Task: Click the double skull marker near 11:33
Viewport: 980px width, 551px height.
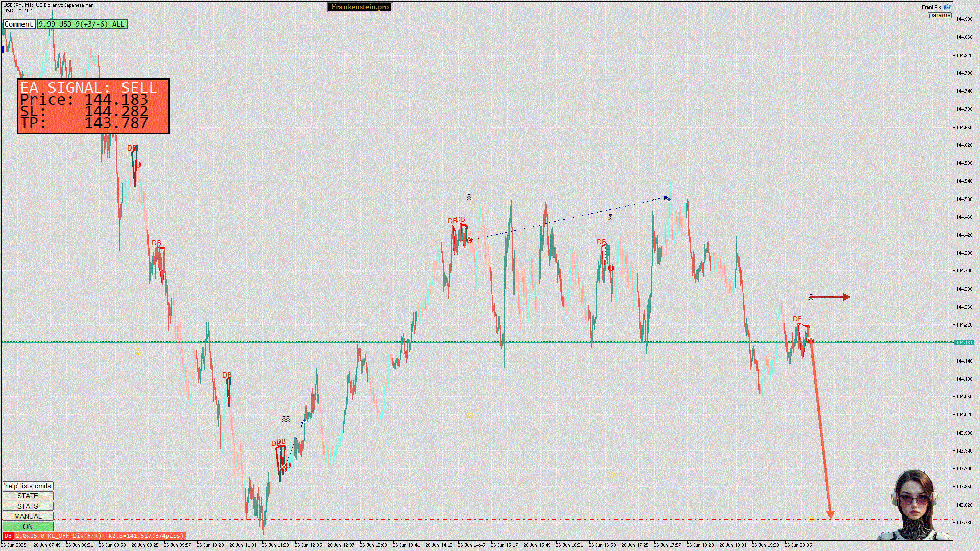Action: pyautogui.click(x=286, y=419)
